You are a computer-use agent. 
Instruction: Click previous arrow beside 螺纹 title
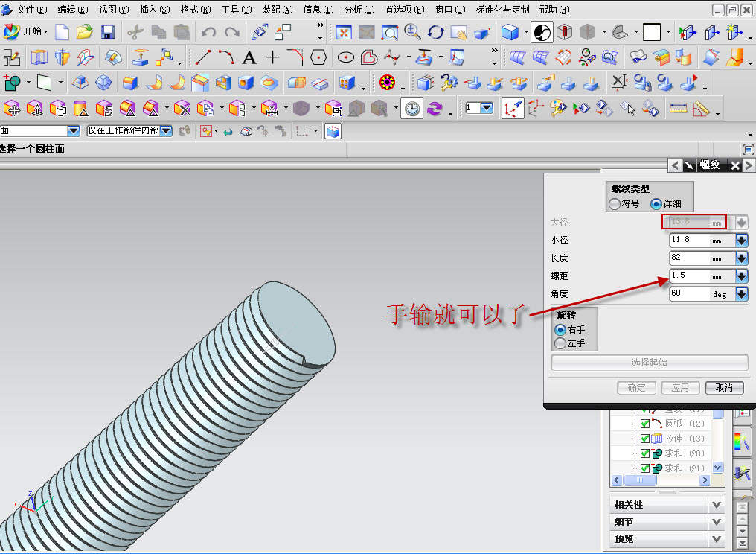[675, 165]
